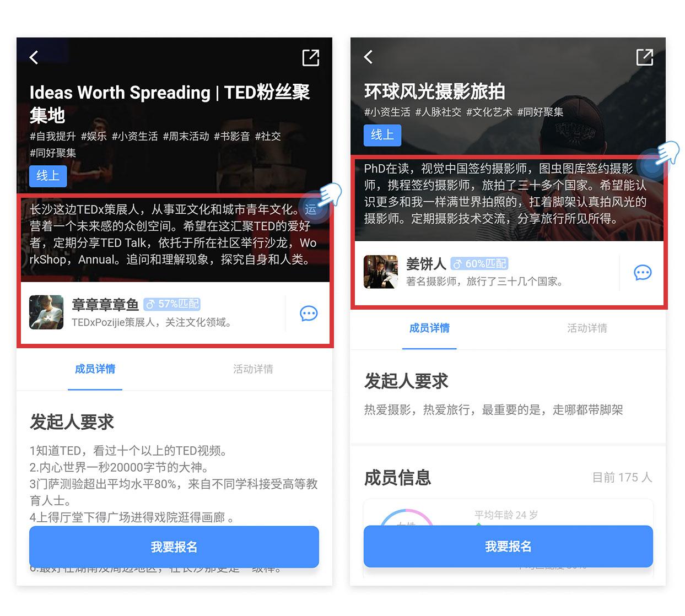Open 姜饼人 profile avatar
The height and width of the screenshot is (616, 685).
(x=381, y=272)
